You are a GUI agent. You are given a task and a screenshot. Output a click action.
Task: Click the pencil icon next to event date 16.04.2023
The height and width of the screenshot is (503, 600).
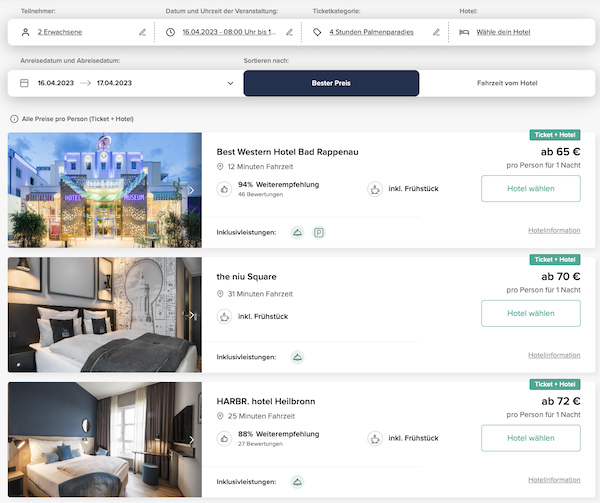tap(289, 32)
